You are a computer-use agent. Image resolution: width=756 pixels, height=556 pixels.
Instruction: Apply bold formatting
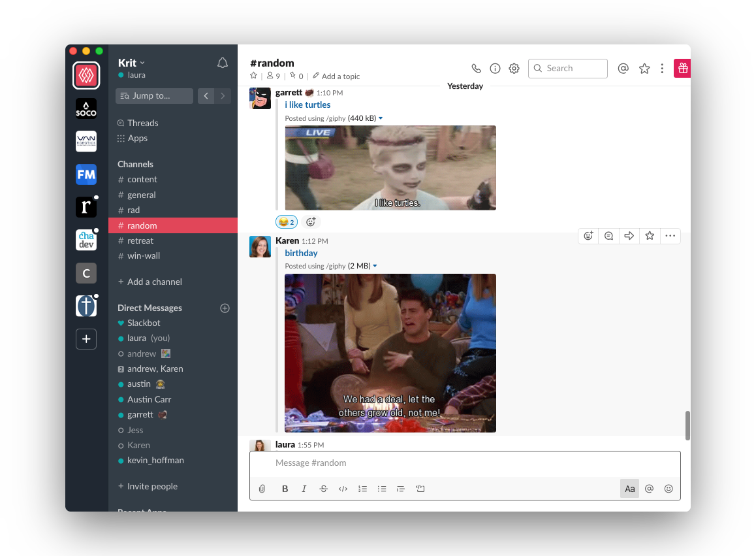tap(285, 489)
